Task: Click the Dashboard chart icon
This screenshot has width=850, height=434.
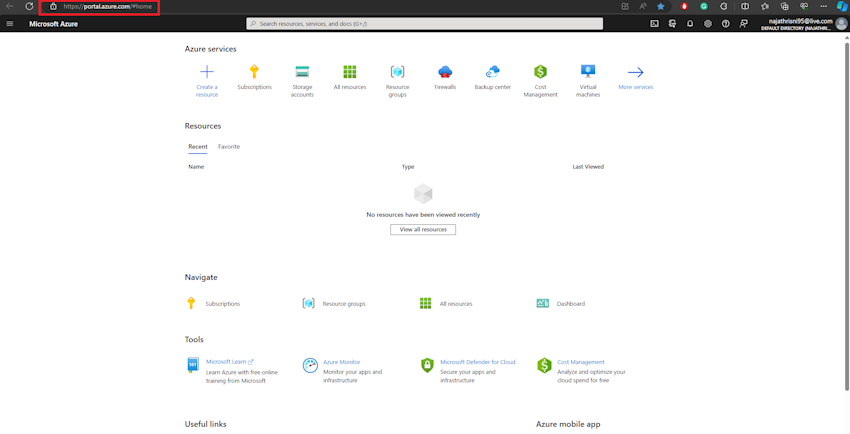Action: (x=543, y=303)
